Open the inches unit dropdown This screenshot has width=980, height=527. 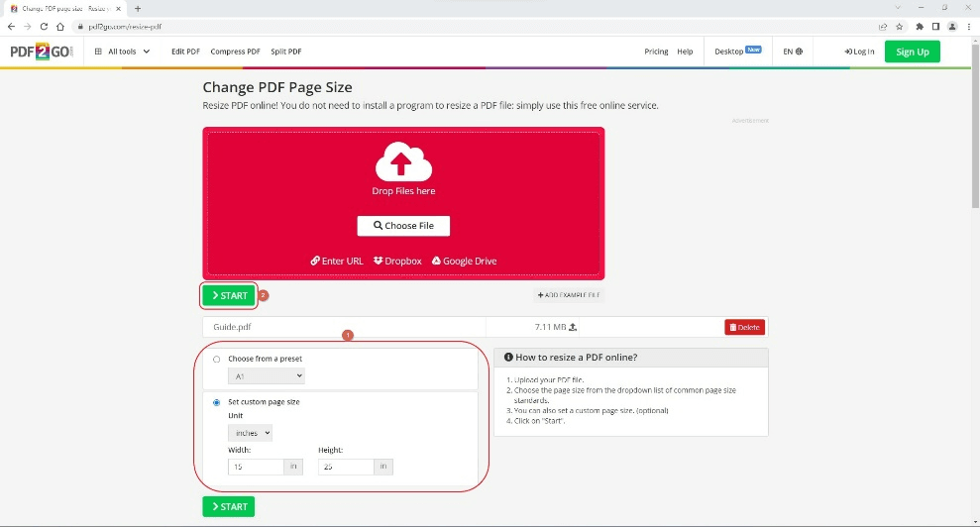pos(250,433)
